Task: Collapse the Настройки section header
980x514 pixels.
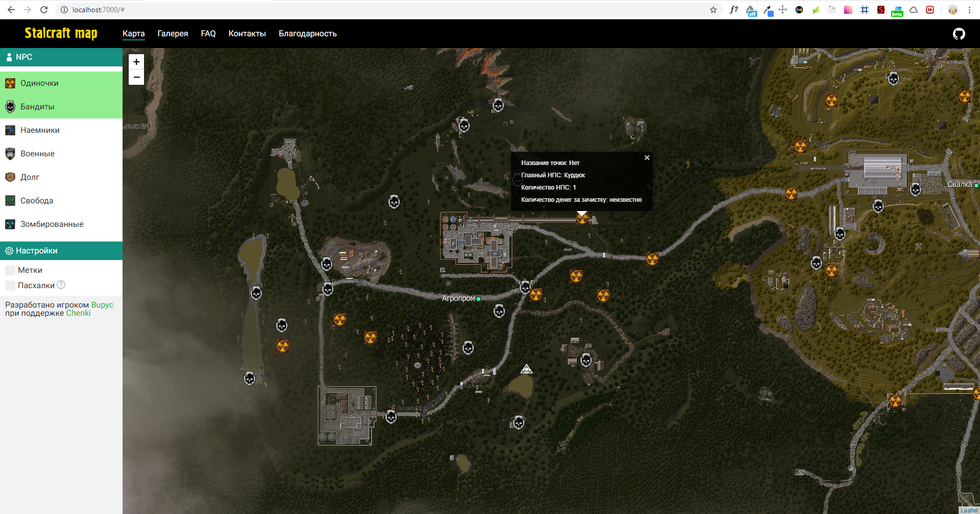Action: [x=61, y=251]
